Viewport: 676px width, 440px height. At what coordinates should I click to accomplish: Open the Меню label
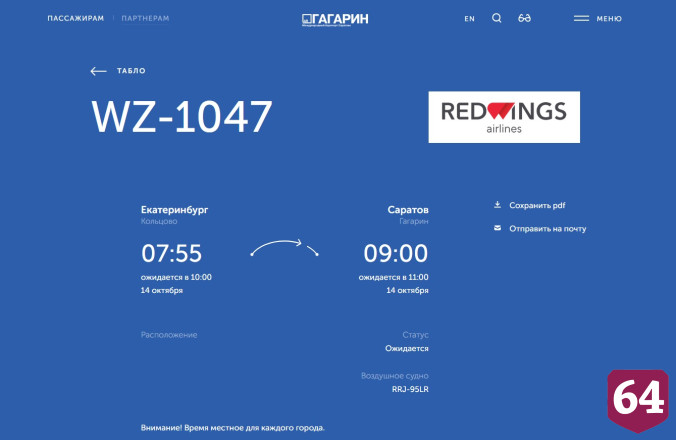coord(609,19)
